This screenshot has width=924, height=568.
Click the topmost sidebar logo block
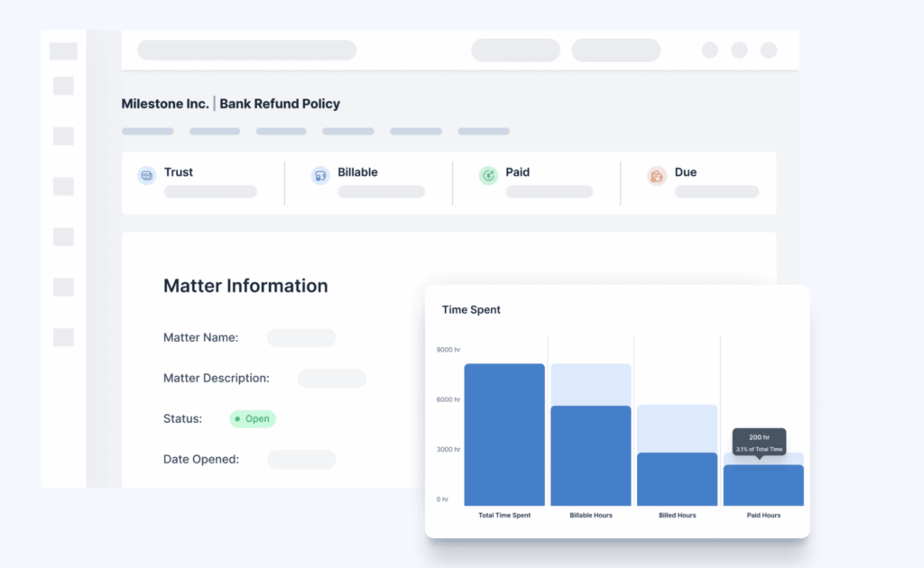click(63, 51)
